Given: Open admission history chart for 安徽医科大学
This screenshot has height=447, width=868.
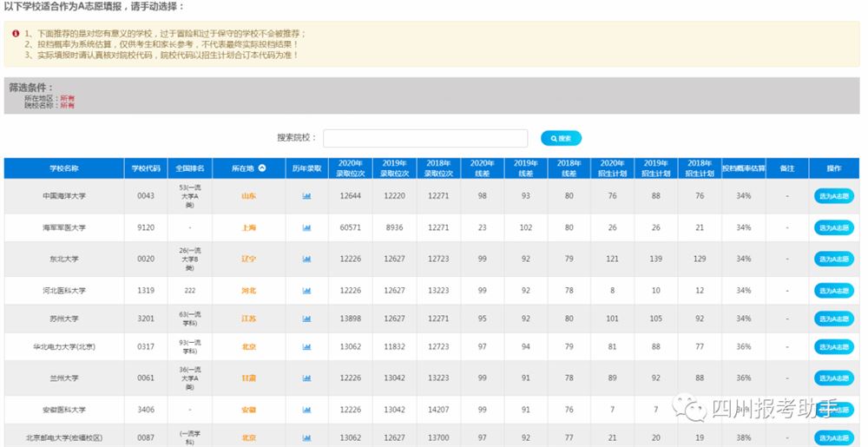Looking at the screenshot, I should [306, 410].
